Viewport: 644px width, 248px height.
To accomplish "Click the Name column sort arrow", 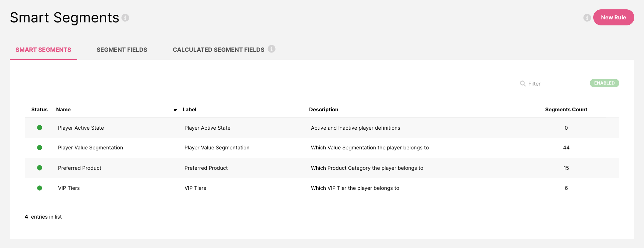I will click(175, 110).
